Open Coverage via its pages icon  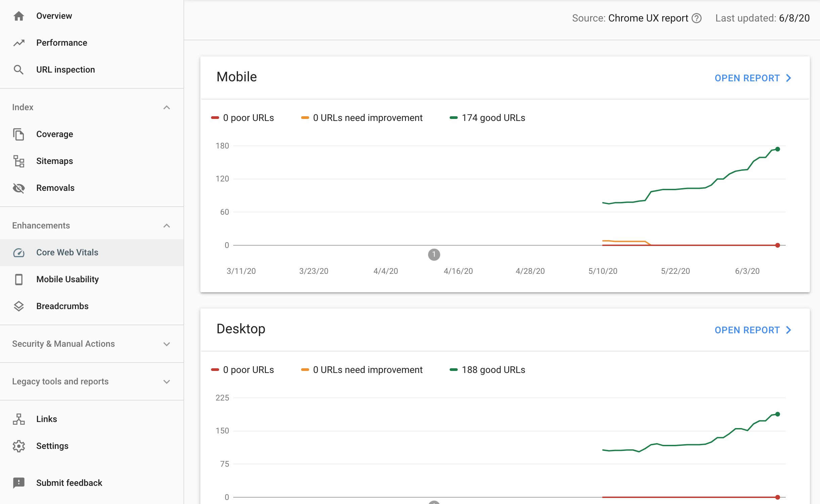(19, 134)
